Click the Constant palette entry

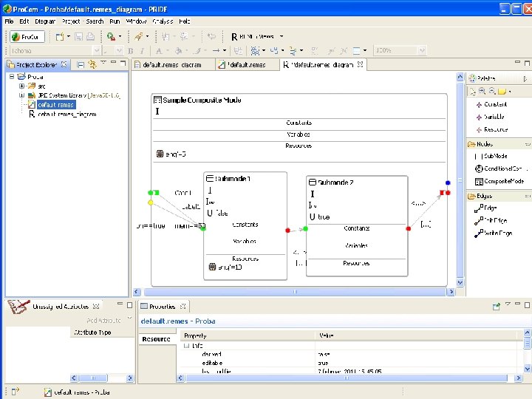point(495,104)
